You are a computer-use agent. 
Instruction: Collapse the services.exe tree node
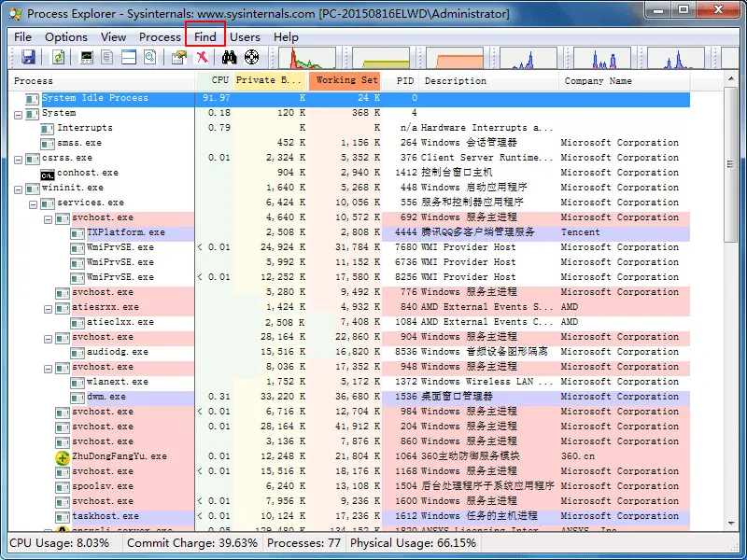(x=33, y=204)
